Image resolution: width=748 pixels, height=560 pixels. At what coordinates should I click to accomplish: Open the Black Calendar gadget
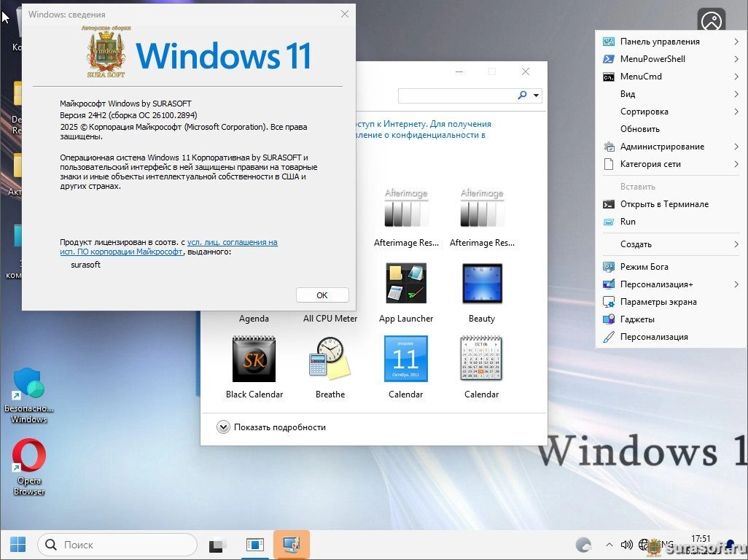pyautogui.click(x=254, y=359)
